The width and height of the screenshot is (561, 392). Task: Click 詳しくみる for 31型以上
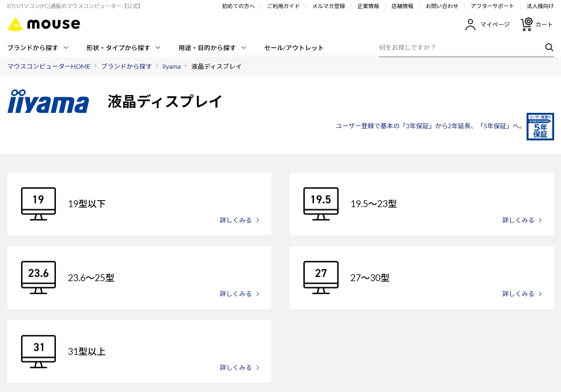[240, 367]
